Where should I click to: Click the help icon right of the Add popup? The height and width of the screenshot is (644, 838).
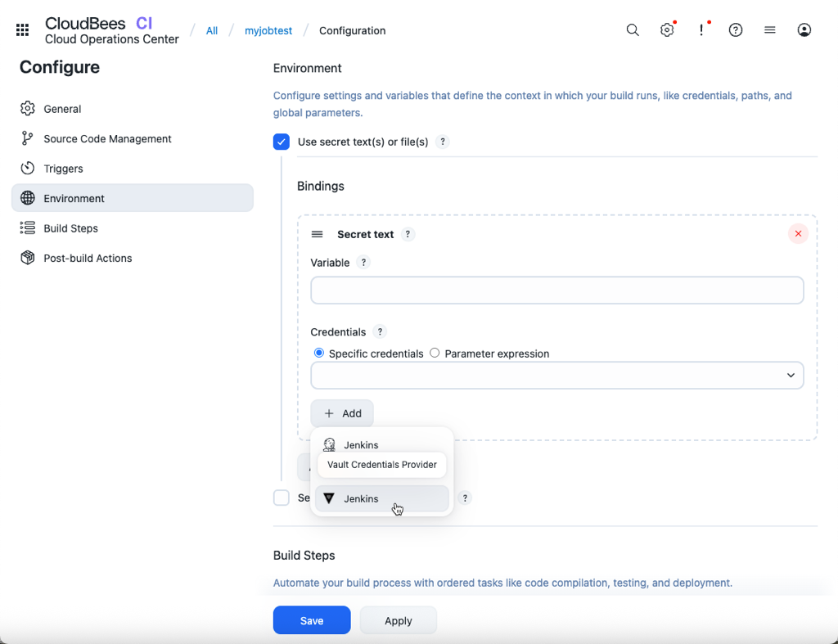click(x=465, y=498)
